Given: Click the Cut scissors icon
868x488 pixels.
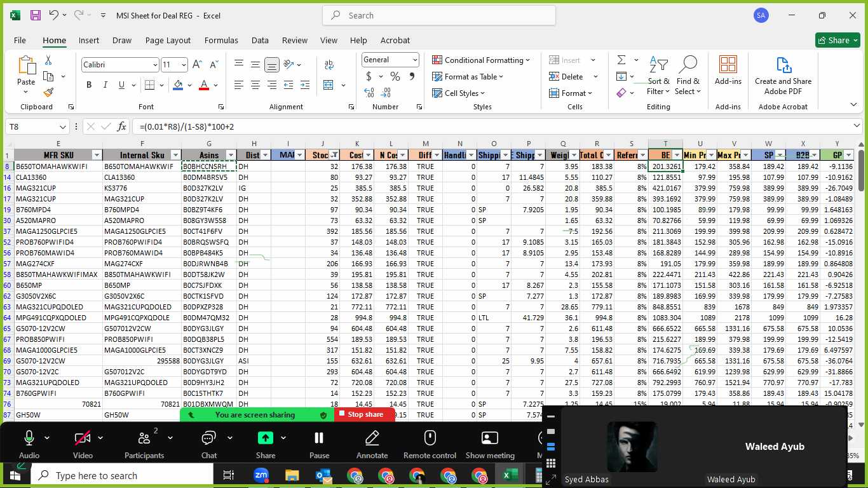Looking at the screenshot, I should (x=48, y=60).
